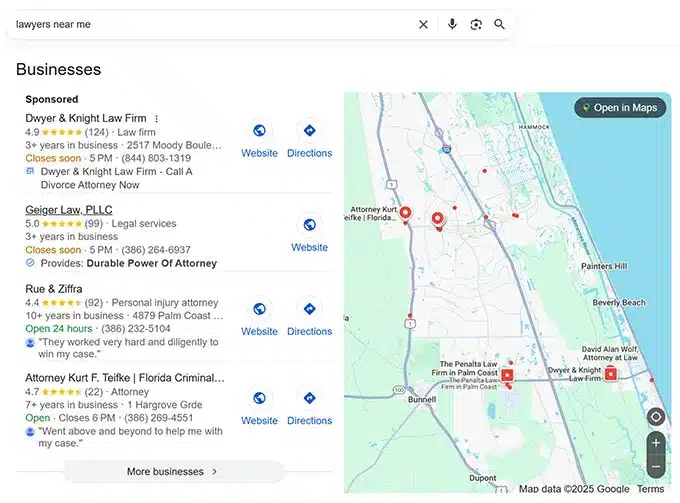Click the Durable Power Of Attorney text
Screen dimensions: 680x503
pos(152,263)
